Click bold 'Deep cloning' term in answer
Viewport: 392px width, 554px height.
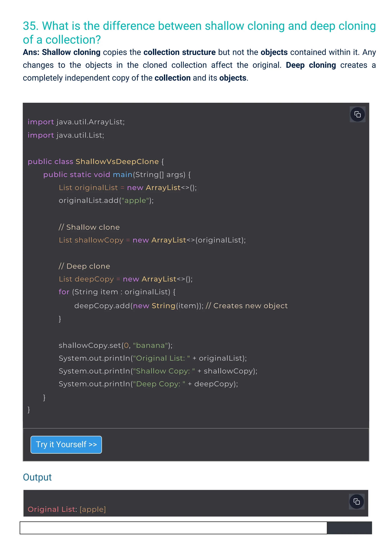coord(311,65)
